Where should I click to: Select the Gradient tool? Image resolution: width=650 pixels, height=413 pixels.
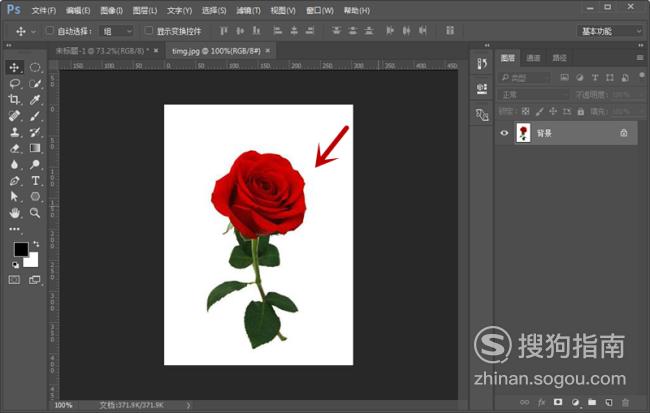(x=35, y=148)
